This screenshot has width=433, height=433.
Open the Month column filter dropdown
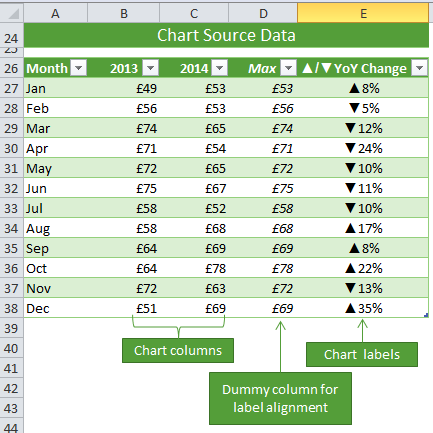(79, 68)
